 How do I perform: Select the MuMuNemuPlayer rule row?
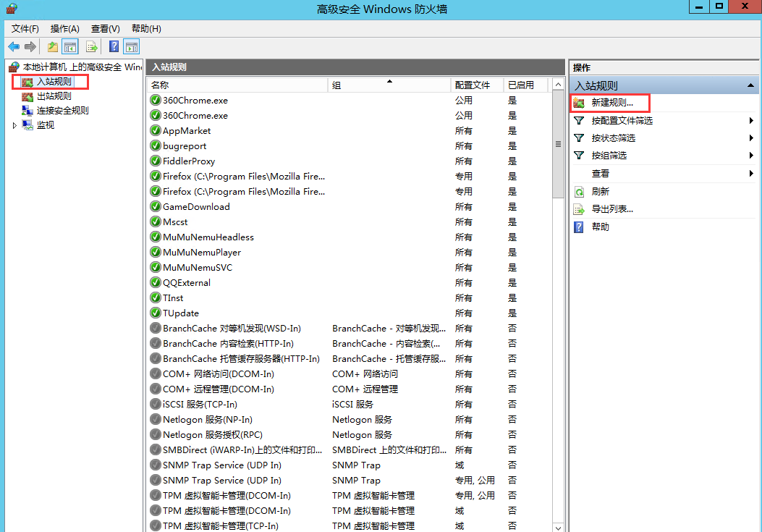(x=349, y=253)
